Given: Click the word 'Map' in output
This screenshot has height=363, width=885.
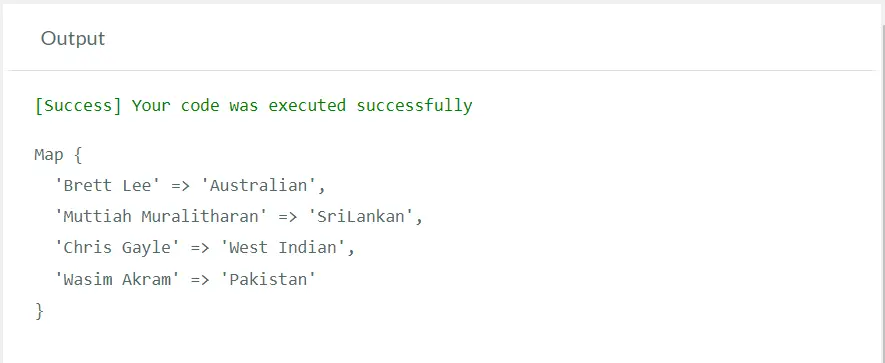Looking at the screenshot, I should tap(49, 155).
